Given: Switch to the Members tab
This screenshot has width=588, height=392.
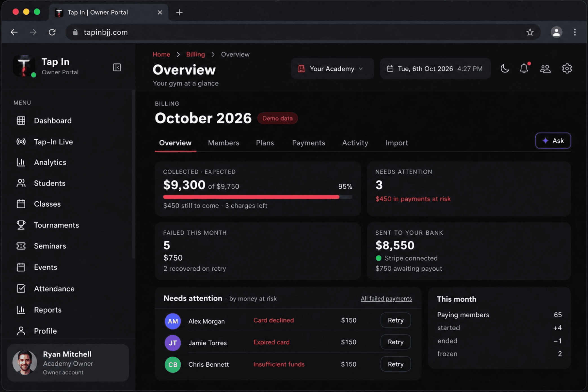Looking at the screenshot, I should point(223,143).
